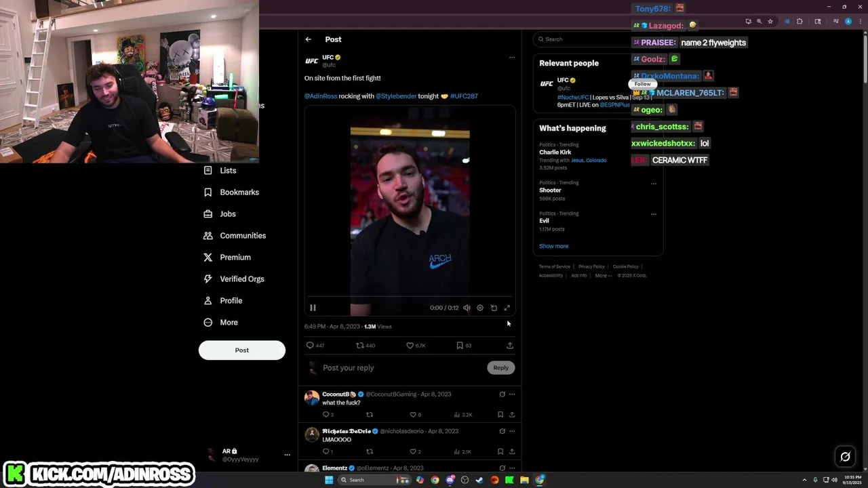Open more options on UFC post

point(512,58)
